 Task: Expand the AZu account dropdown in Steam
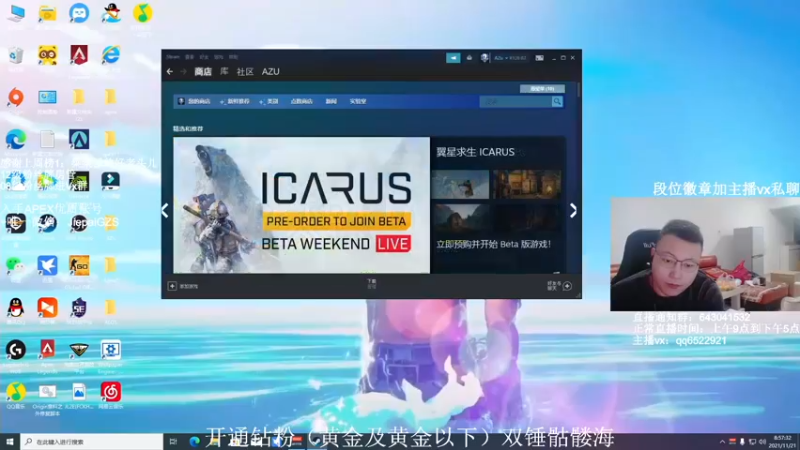tap(510, 58)
